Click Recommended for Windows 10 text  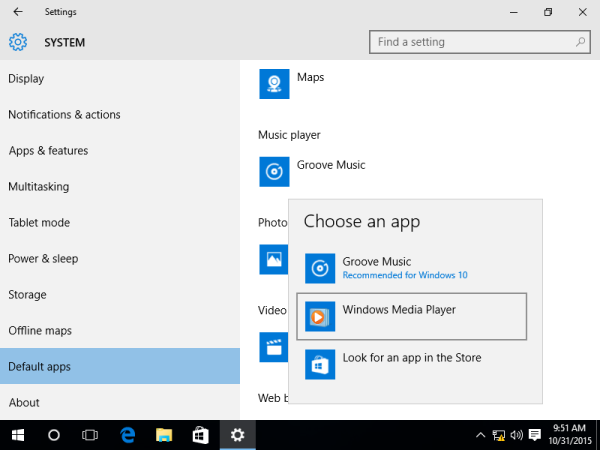pyautogui.click(x=405, y=275)
